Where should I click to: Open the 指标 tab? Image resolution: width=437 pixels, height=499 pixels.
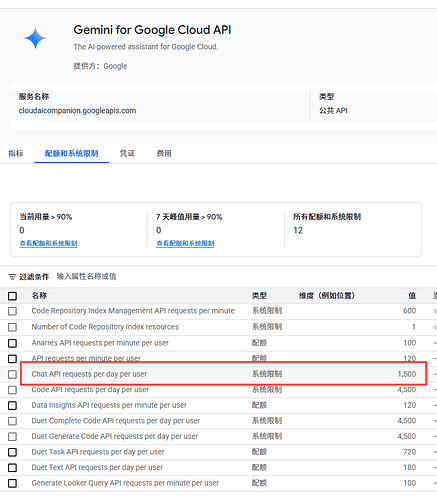coord(16,153)
